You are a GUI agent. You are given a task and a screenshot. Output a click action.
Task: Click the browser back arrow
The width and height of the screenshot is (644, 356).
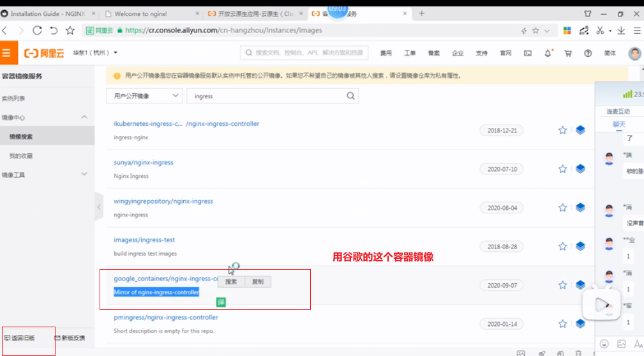tap(5, 31)
